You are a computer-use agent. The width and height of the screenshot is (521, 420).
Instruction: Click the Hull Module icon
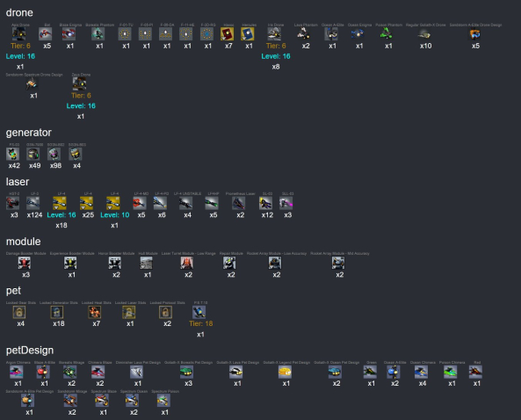click(x=146, y=263)
